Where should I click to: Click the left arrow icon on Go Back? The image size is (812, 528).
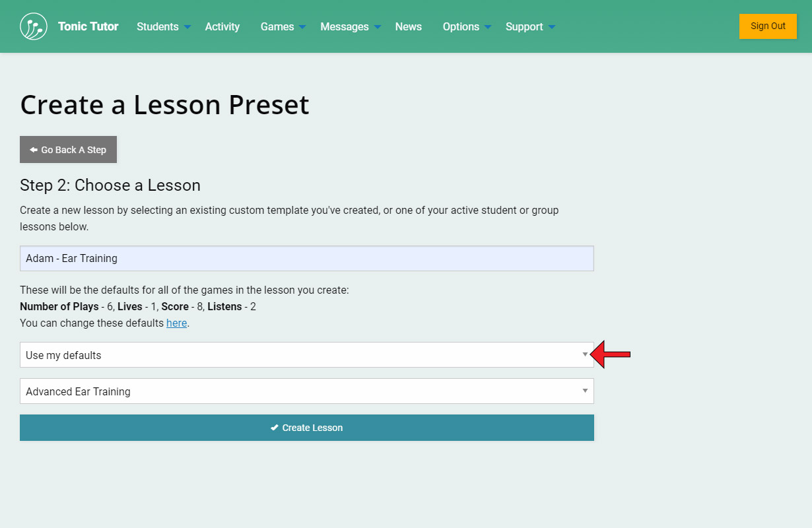[x=34, y=150]
